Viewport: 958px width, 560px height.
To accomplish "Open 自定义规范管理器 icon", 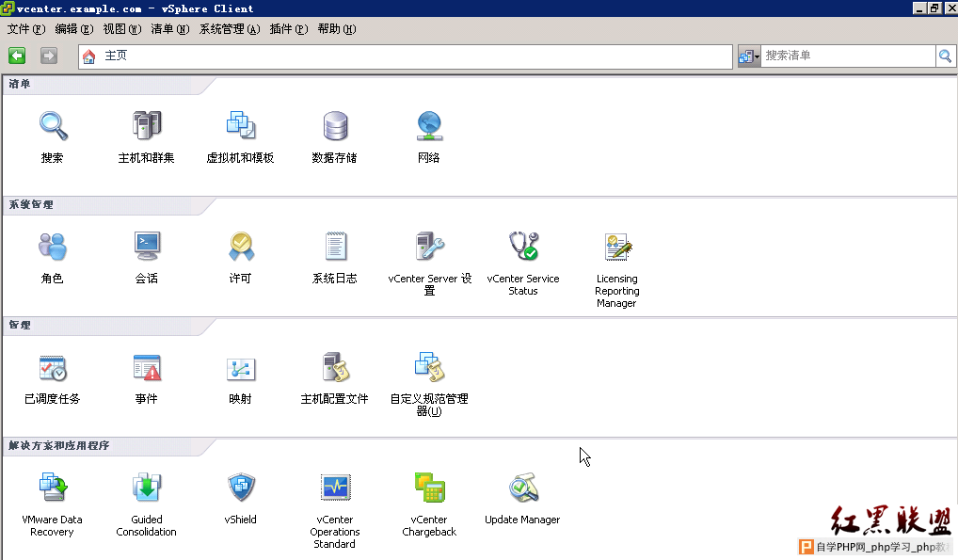I will tap(429, 367).
